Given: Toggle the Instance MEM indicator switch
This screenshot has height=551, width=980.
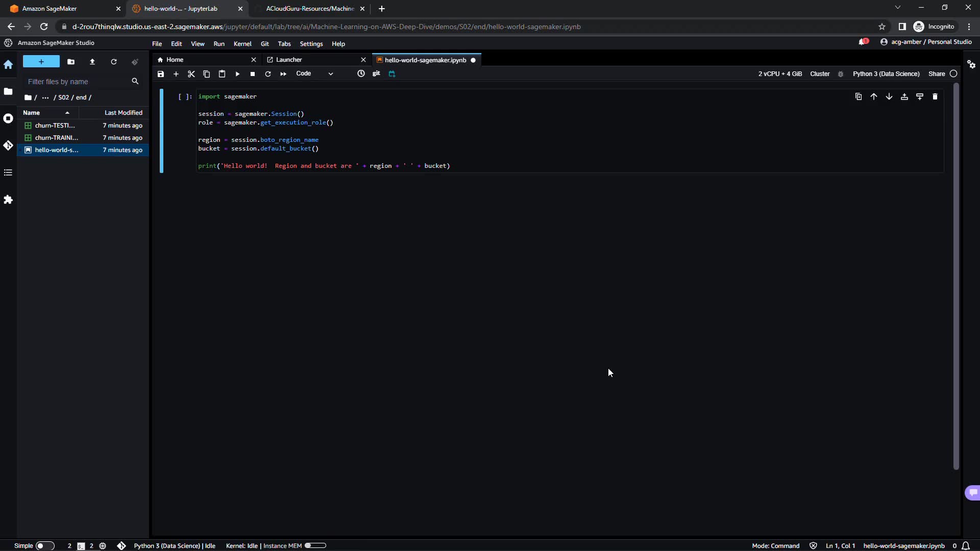Looking at the screenshot, I should [315, 545].
